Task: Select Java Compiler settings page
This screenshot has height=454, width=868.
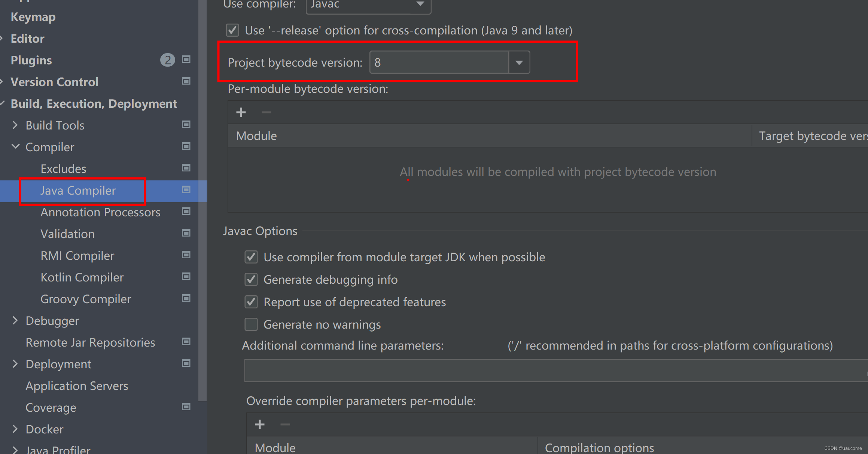Action: [78, 191]
